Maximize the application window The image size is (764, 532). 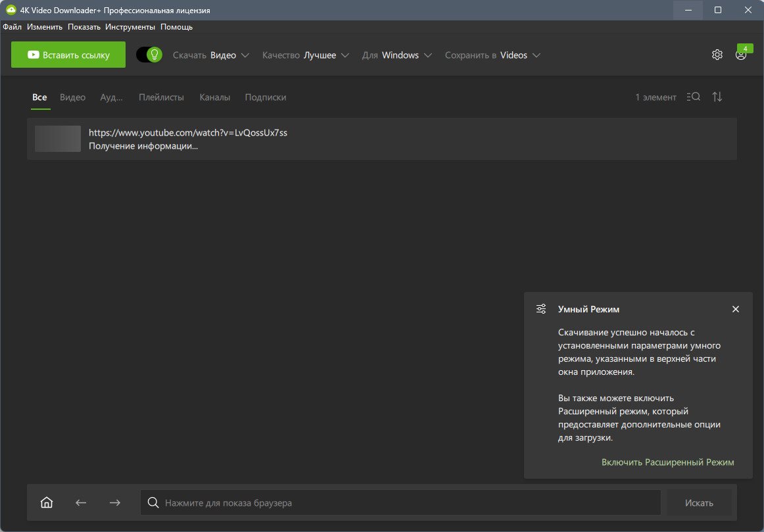point(718,10)
